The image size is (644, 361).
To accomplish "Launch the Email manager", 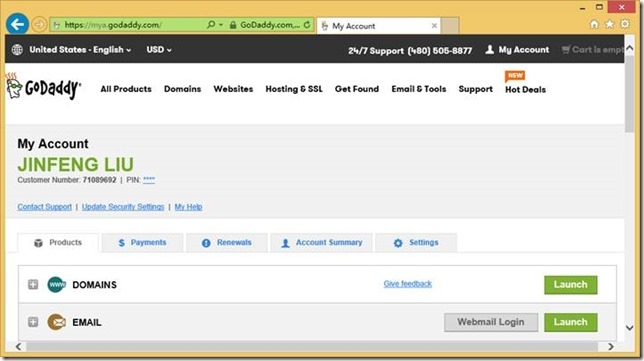I will pyautogui.click(x=570, y=322).
